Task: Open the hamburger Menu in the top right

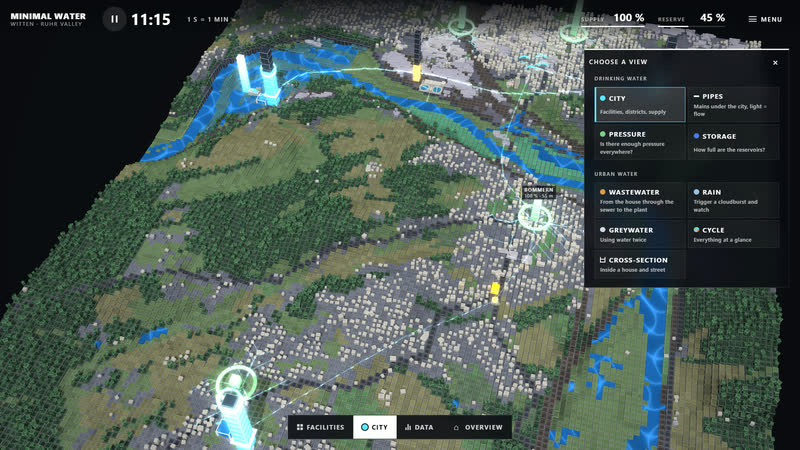Action: pyautogui.click(x=765, y=19)
